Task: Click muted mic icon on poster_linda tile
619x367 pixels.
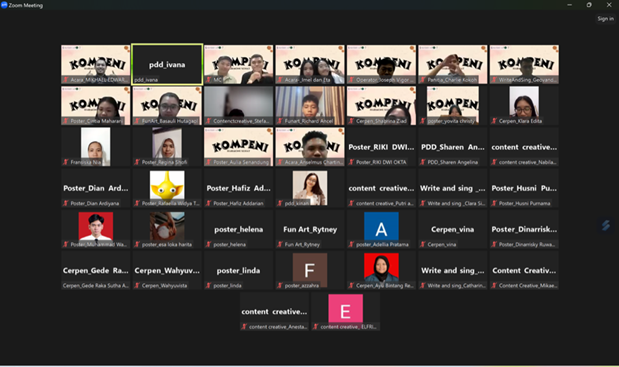Action: point(209,285)
